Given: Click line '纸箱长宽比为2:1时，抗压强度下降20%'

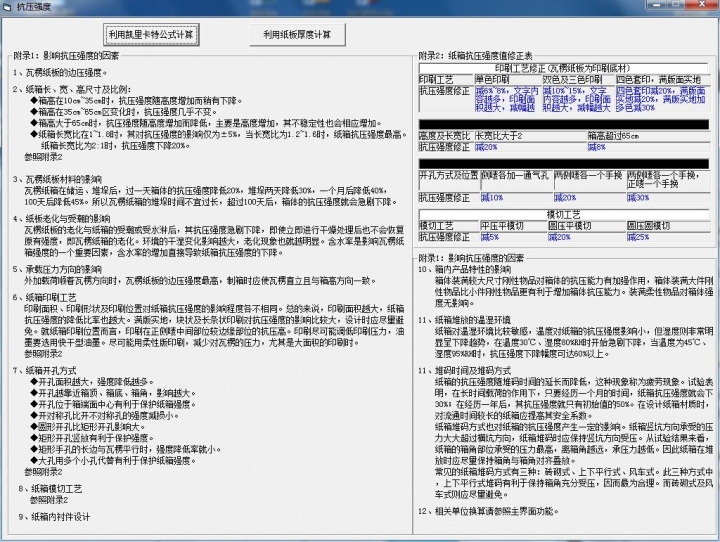Looking at the screenshot, I should pyautogui.click(x=115, y=146).
